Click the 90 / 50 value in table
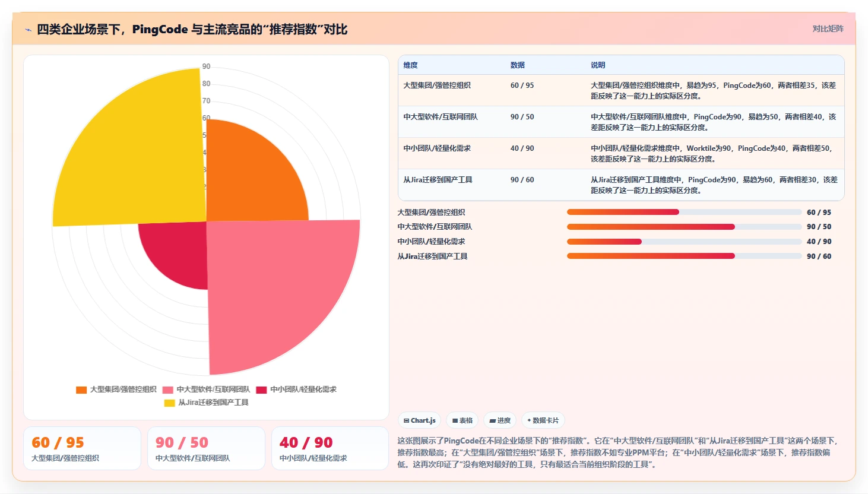Image resolution: width=868 pixels, height=494 pixels. point(522,117)
